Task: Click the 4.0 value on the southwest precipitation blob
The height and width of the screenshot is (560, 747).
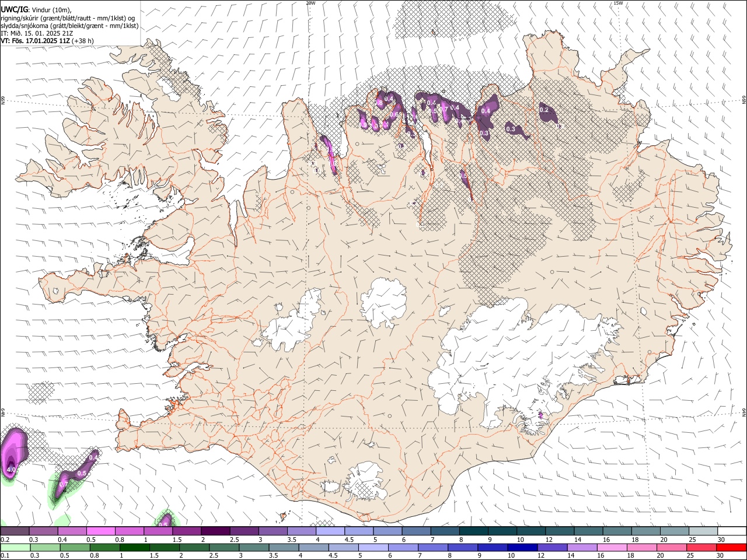Action: [11, 470]
